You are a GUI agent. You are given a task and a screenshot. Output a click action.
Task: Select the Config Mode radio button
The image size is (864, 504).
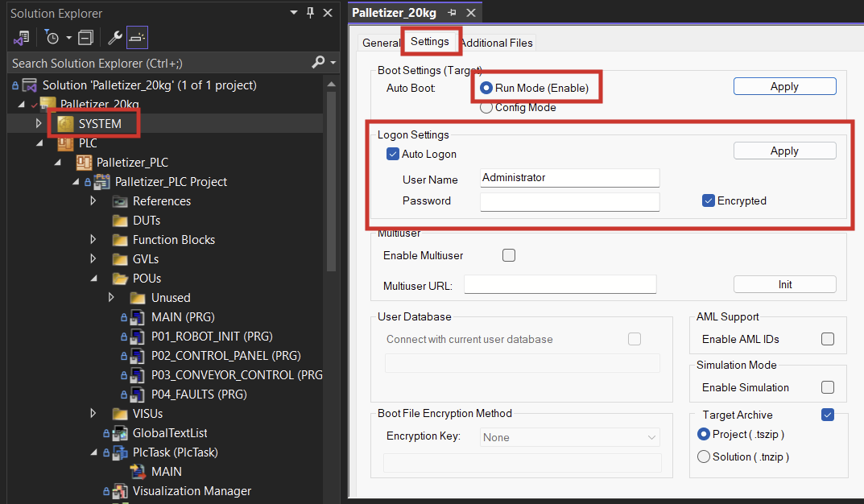click(x=486, y=107)
